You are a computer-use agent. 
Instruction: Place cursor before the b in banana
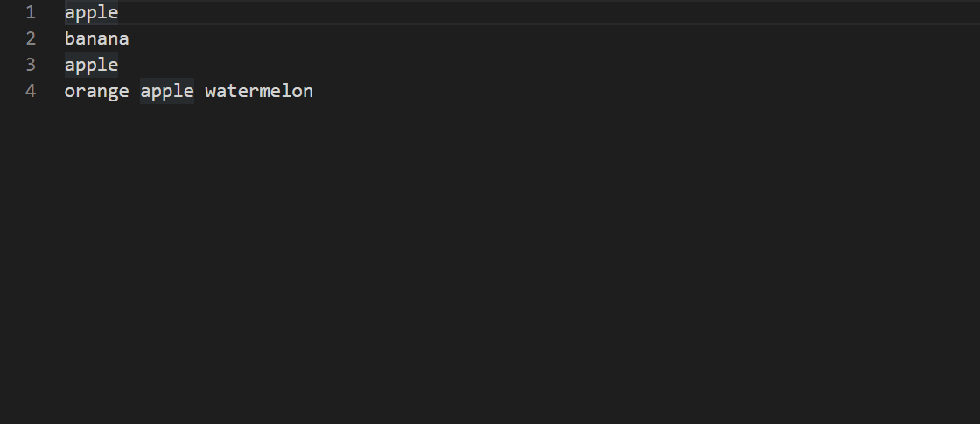coord(65,38)
